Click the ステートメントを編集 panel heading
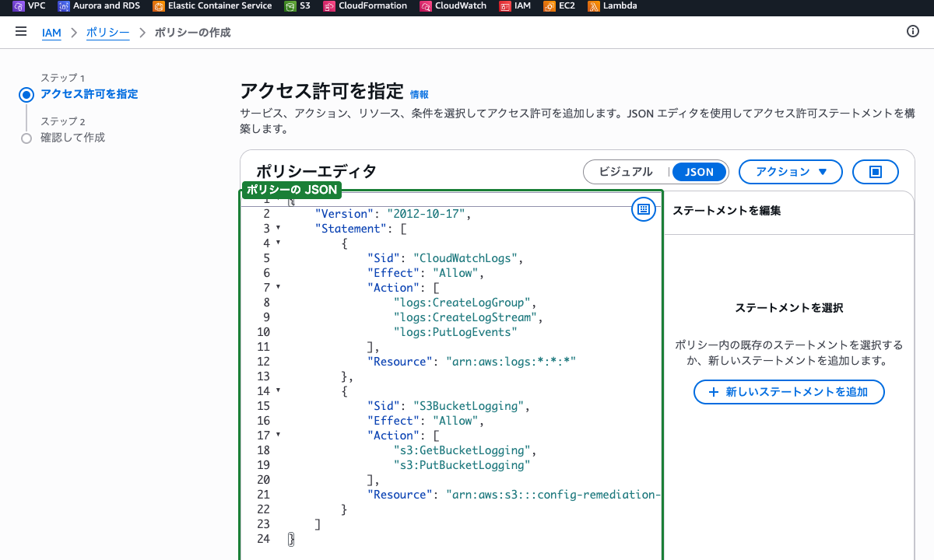Image resolution: width=934 pixels, height=560 pixels. click(x=726, y=211)
